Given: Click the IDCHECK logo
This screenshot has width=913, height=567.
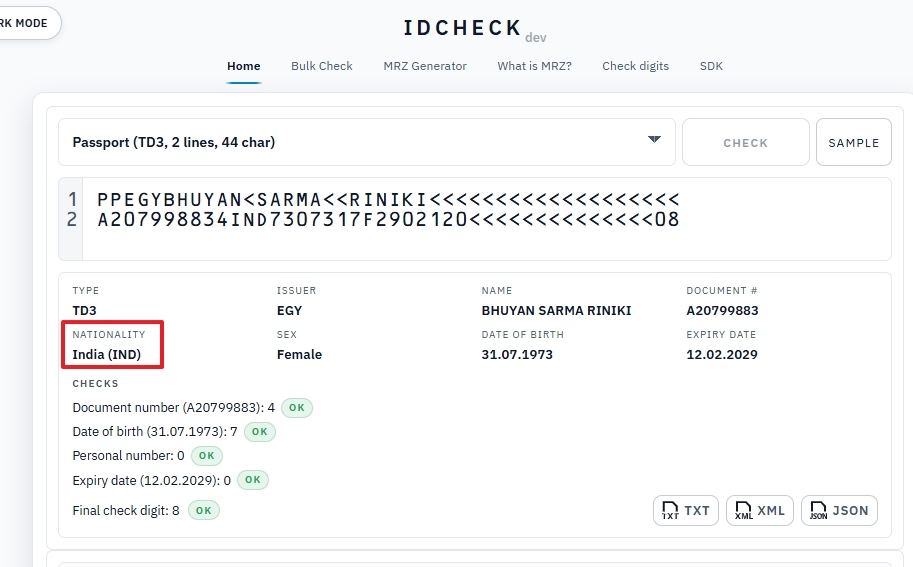Looking at the screenshot, I should pyautogui.click(x=462, y=28).
